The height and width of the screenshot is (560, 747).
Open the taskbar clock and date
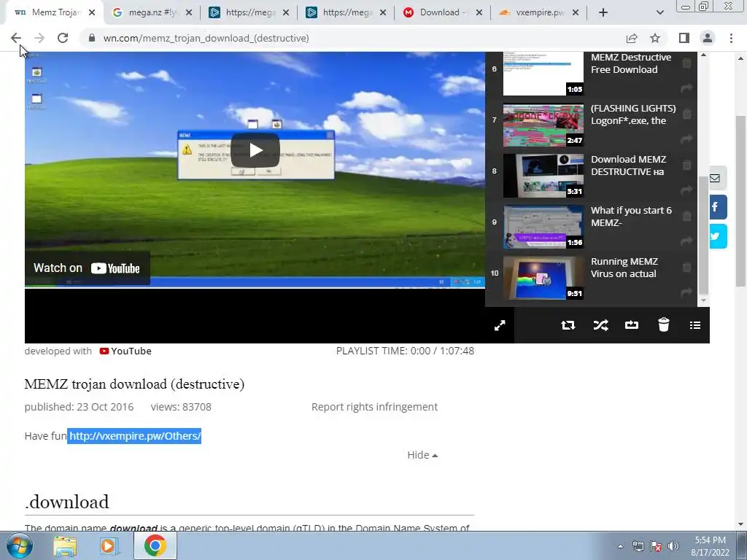[710, 546]
